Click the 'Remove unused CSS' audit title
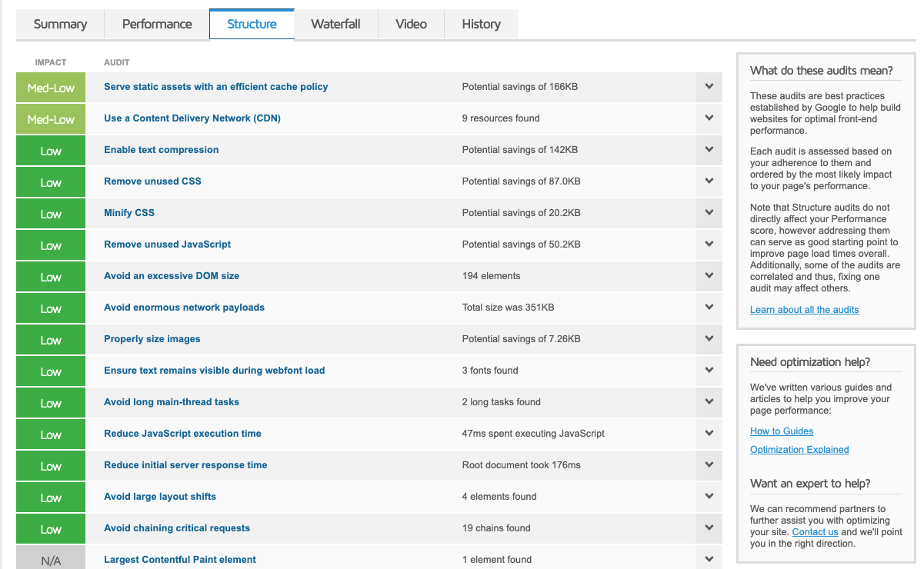924x569 pixels. pos(152,181)
